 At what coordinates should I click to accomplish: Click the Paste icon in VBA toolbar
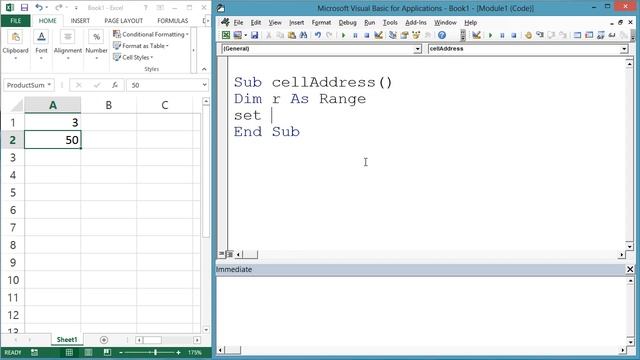[291, 36]
